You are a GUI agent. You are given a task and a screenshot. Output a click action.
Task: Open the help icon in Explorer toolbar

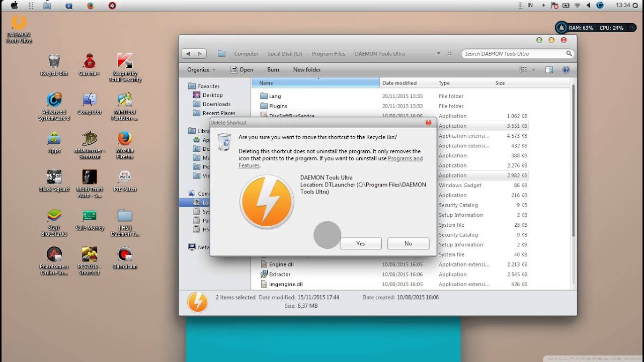tap(566, 70)
